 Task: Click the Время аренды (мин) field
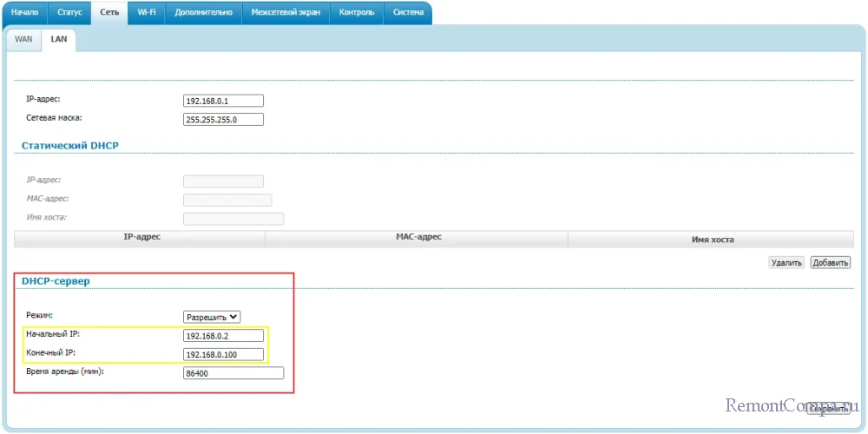click(233, 373)
